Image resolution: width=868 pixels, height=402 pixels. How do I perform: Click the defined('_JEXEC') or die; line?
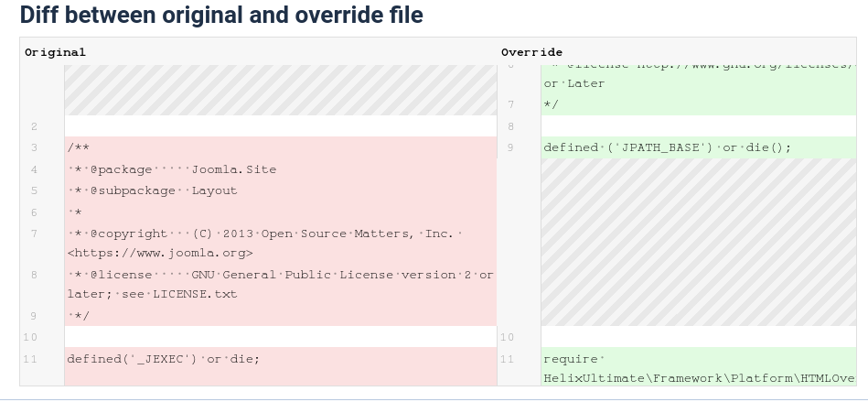164,359
